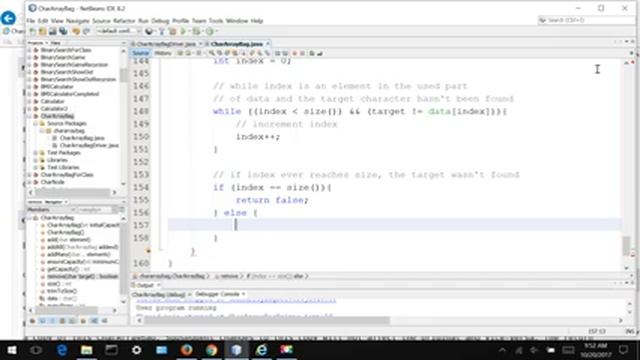Open the Help menu

(x=257, y=21)
